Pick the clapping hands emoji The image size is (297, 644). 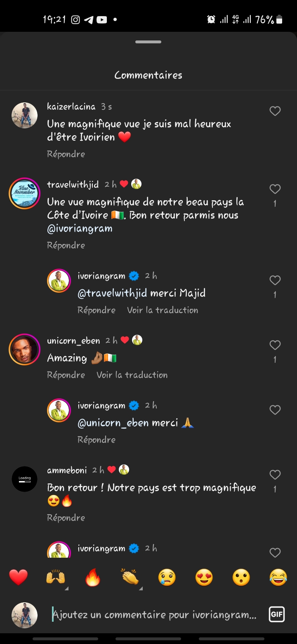click(x=130, y=577)
